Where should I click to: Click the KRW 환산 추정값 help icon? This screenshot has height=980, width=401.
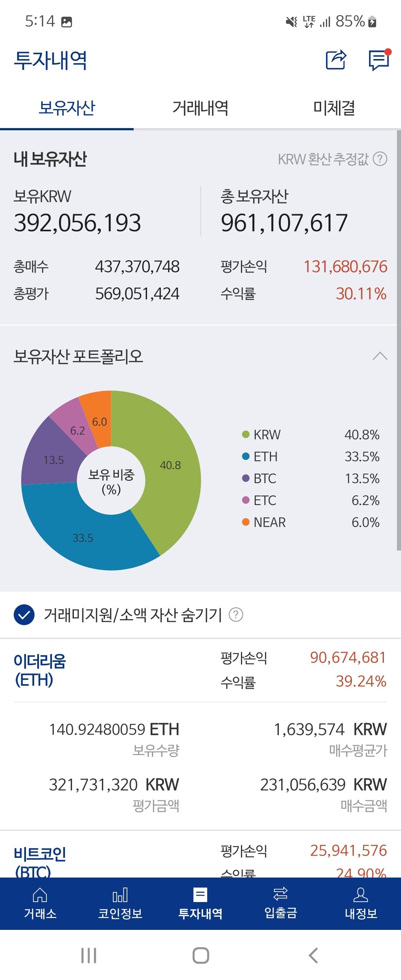click(381, 160)
